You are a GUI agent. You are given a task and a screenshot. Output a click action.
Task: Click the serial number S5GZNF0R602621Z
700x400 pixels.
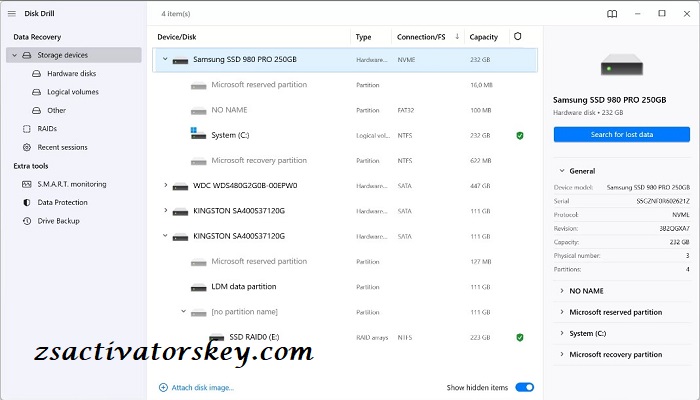tap(663, 201)
